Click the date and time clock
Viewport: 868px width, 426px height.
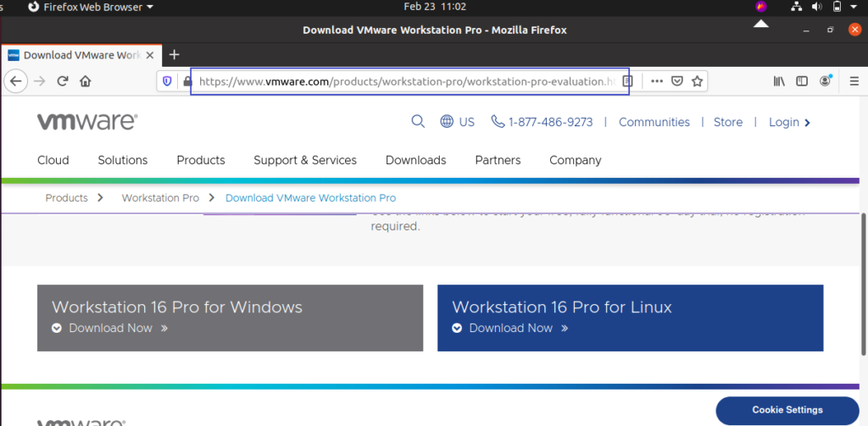coord(435,7)
